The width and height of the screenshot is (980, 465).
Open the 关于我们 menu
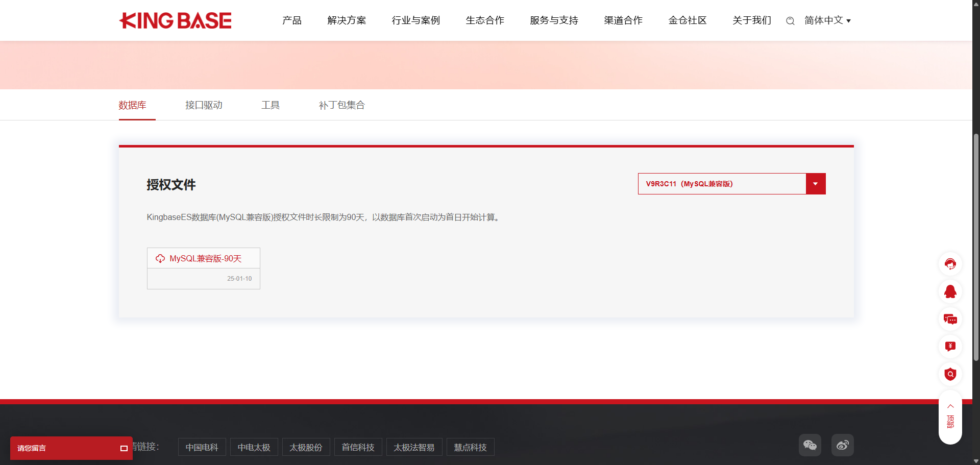[x=752, y=20]
